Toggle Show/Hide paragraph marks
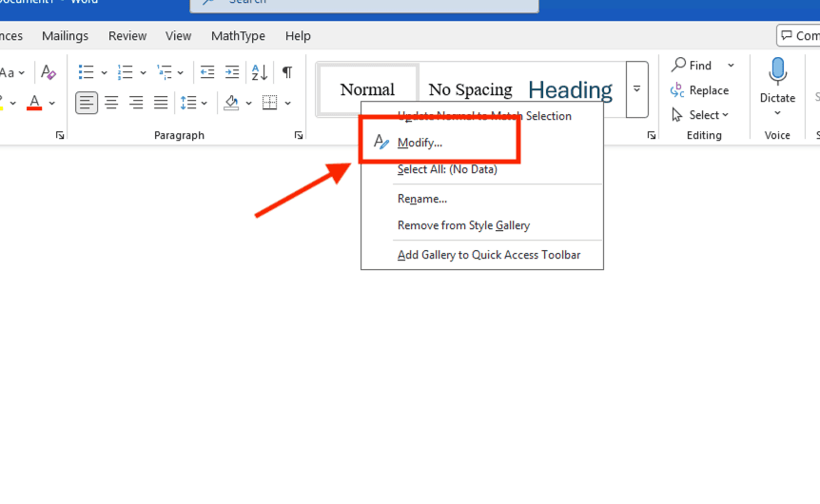The image size is (820, 504). point(287,72)
